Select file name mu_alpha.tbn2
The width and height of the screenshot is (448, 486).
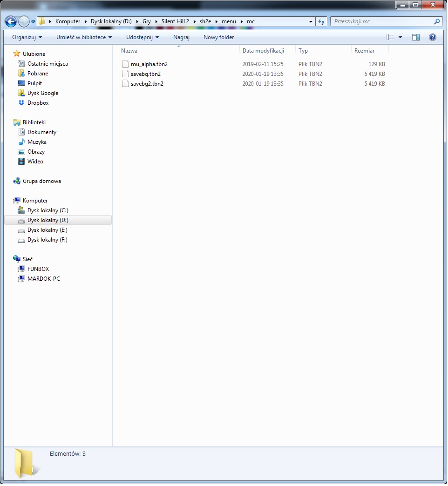click(x=149, y=64)
